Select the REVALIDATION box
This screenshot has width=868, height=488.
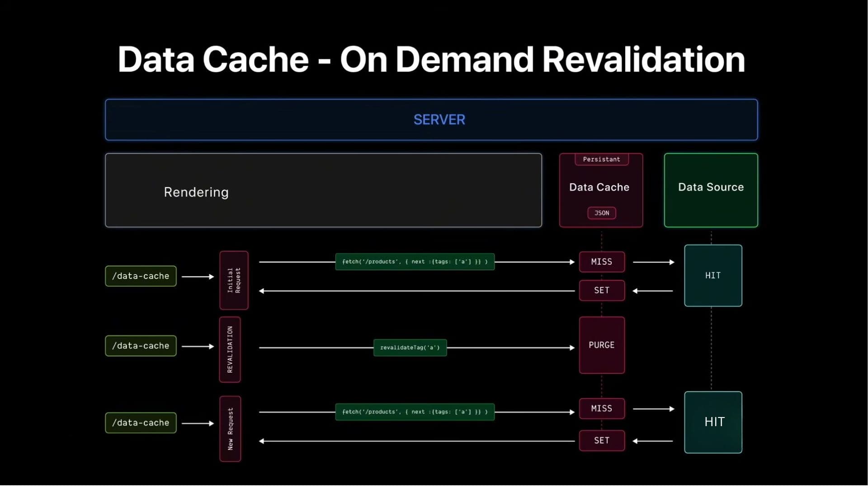pyautogui.click(x=230, y=349)
